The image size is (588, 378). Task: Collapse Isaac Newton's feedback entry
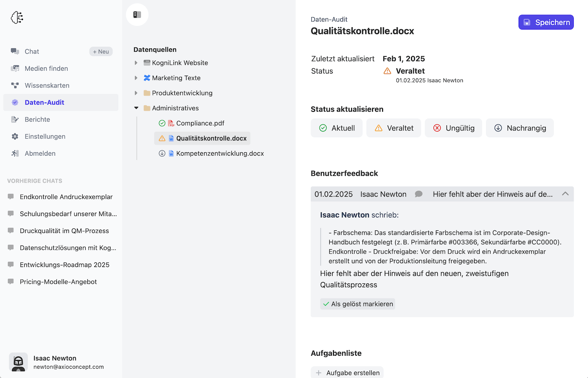565,194
